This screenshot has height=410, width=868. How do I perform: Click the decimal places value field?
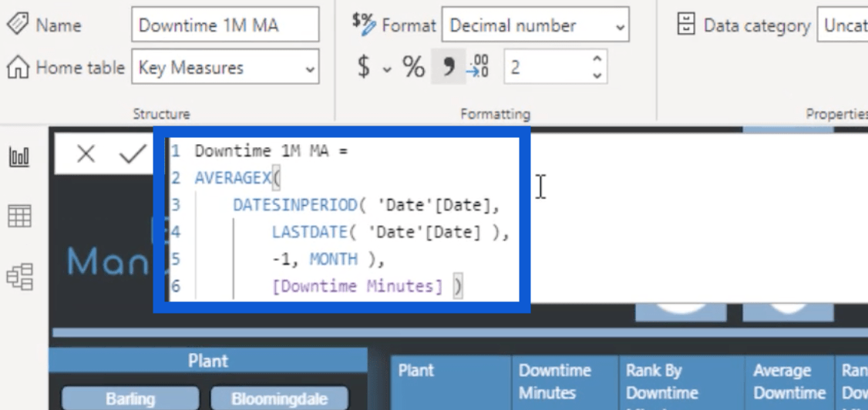point(545,67)
